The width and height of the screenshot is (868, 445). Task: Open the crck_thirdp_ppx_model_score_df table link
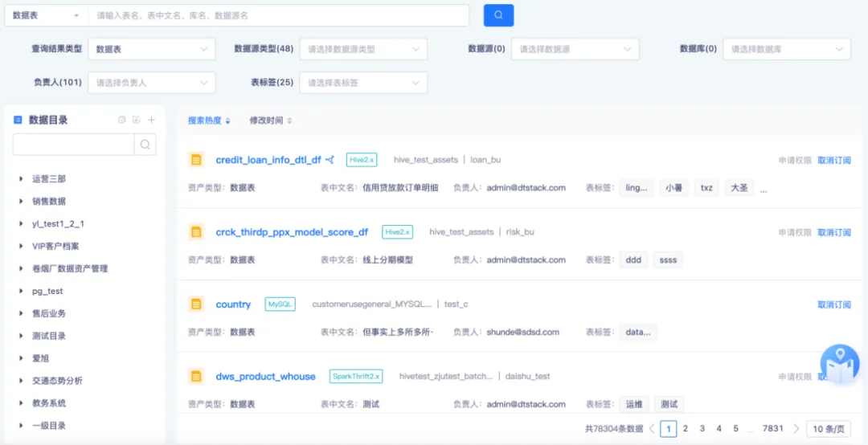tap(292, 232)
